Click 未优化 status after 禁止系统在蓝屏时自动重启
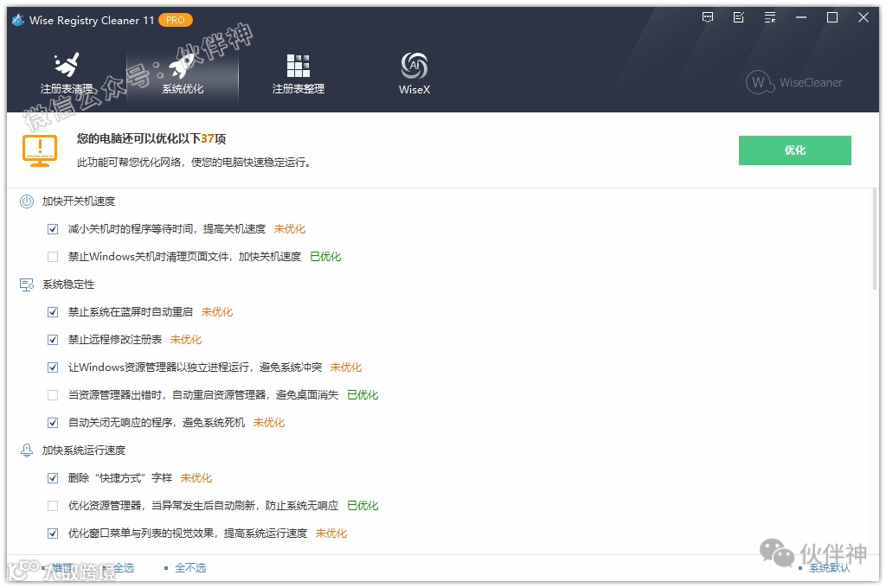Image resolution: width=886 pixels, height=588 pixels. click(217, 312)
